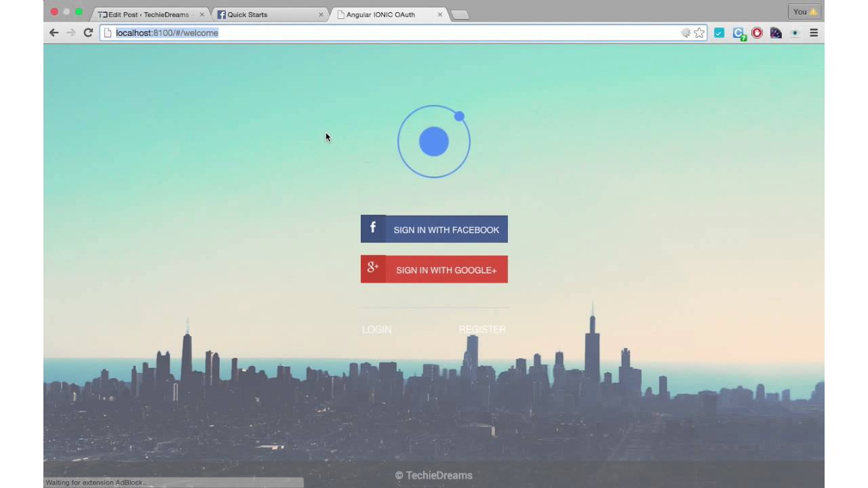Select the Angular IONIC OAuth tab
The image size is (868, 488).
click(389, 14)
